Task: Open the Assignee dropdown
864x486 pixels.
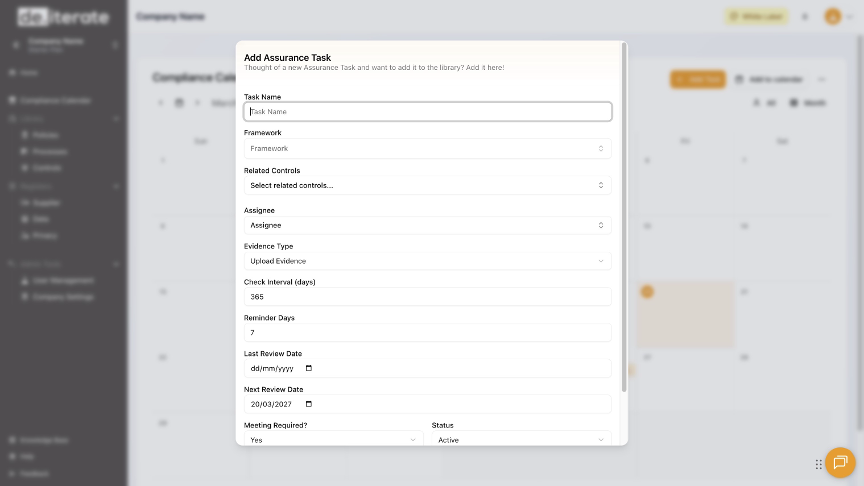Action: (427, 225)
